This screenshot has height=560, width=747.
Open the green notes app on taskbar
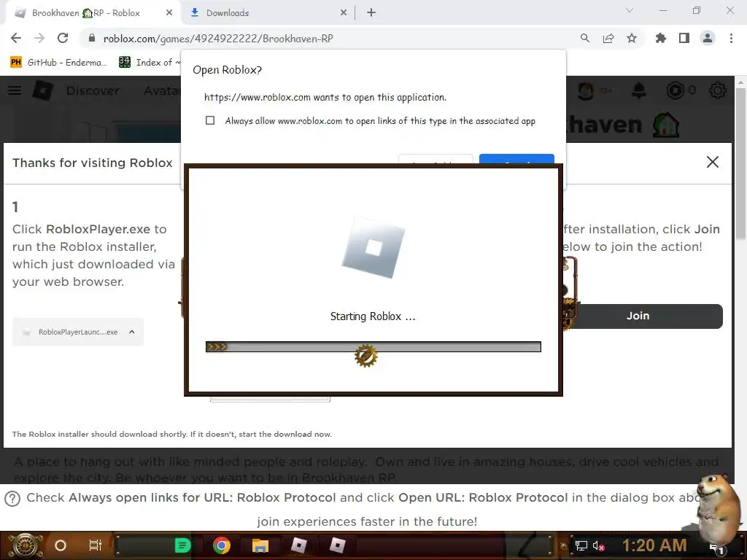[x=182, y=545]
